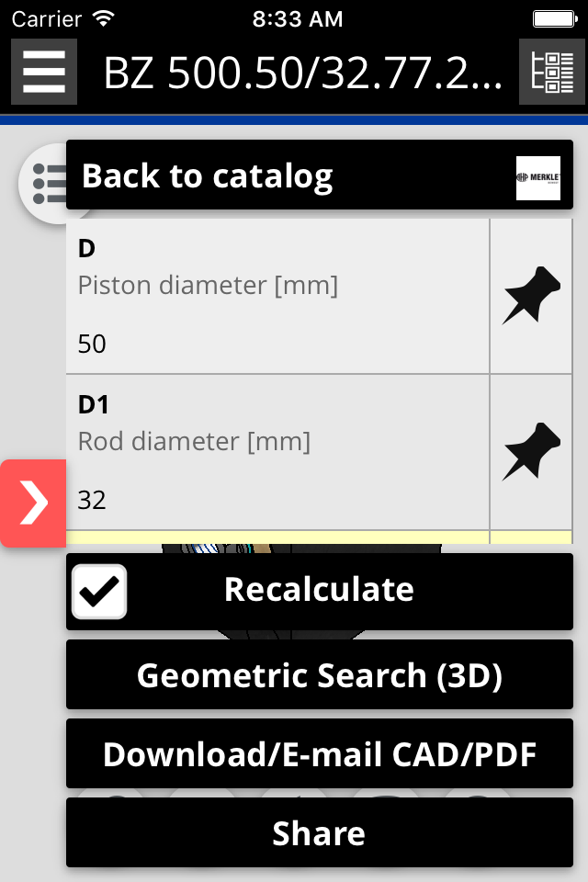Screen dimensions: 588x882
Task: Expand the red side panel arrow
Action: tap(33, 503)
